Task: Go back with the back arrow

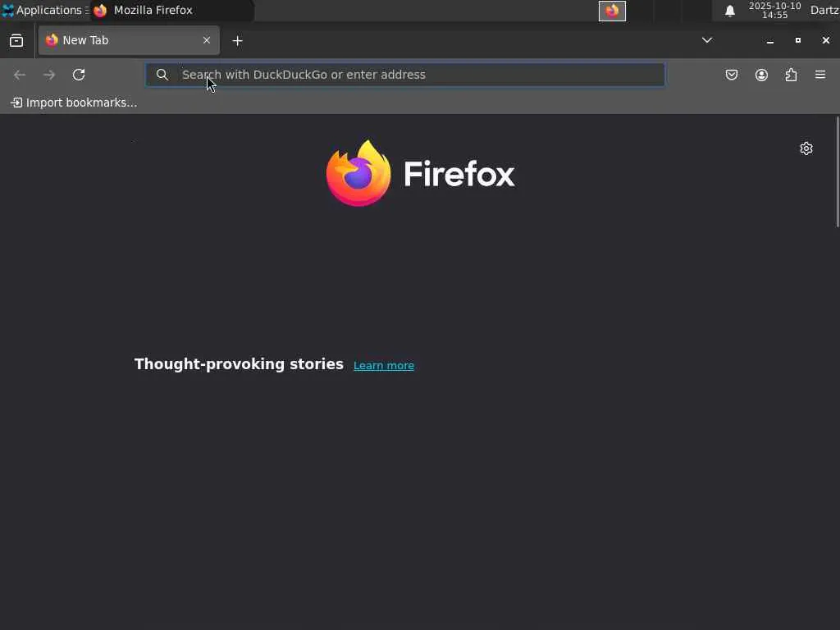Action: pos(20,75)
